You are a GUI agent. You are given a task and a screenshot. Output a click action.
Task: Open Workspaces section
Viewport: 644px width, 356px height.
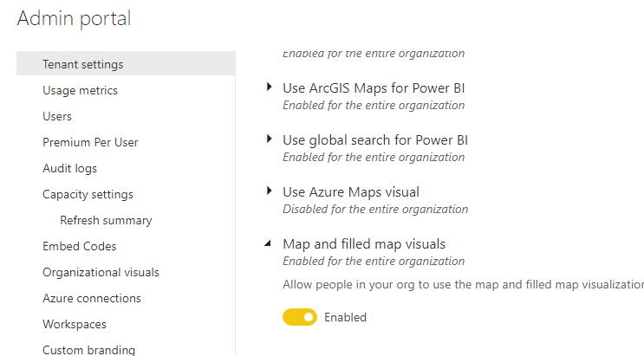pos(75,324)
